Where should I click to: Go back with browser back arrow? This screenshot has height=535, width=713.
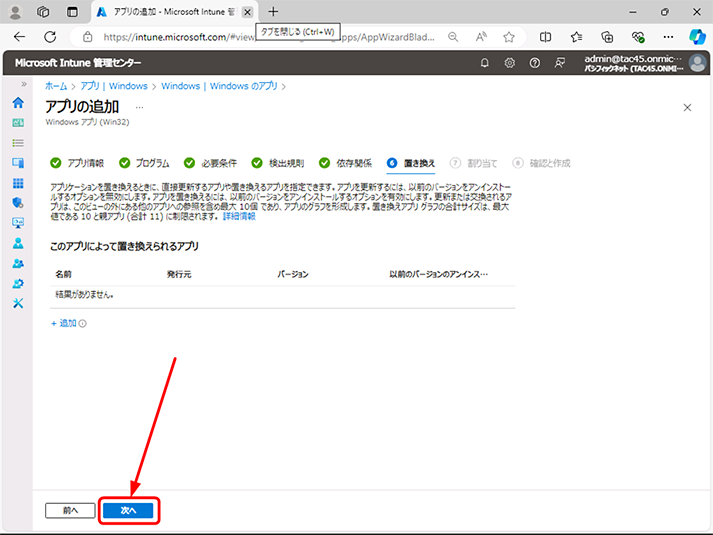20,37
